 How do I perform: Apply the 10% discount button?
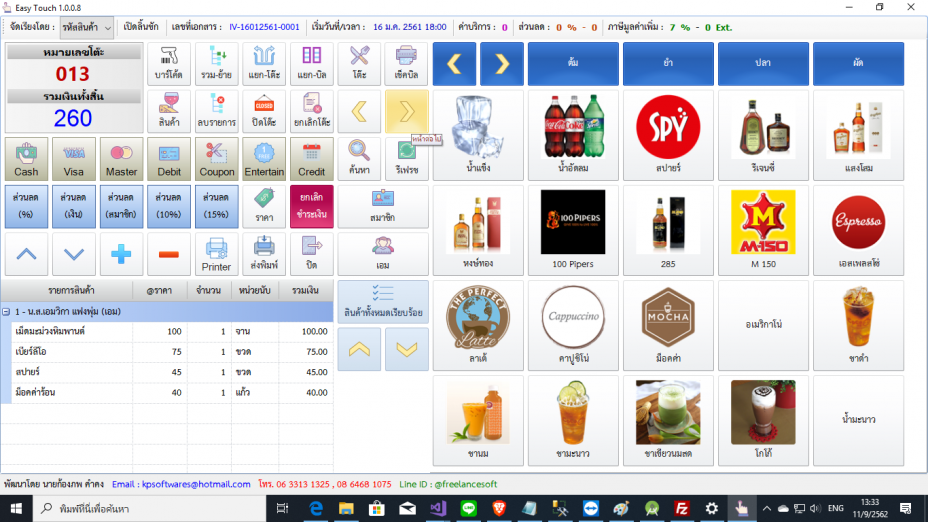[169, 207]
